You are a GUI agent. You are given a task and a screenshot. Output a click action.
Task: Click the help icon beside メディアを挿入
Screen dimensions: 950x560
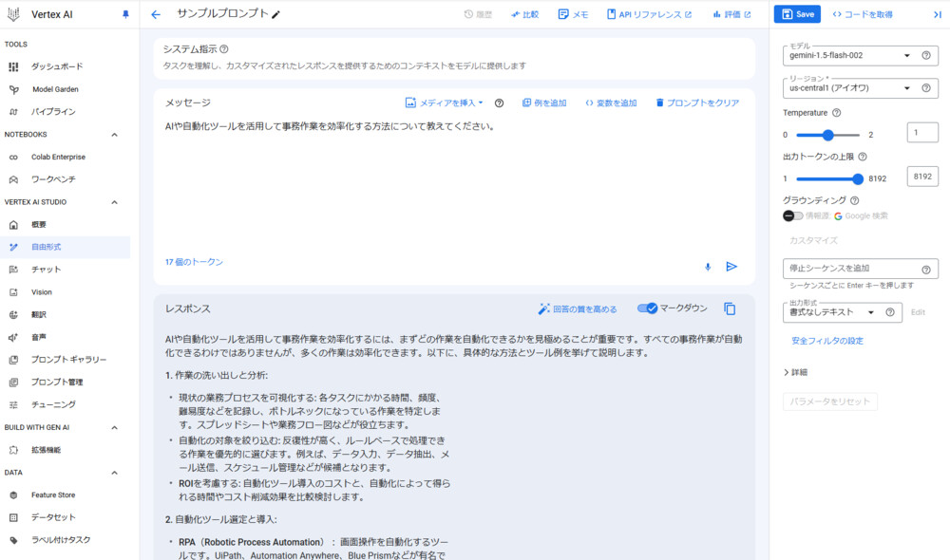point(500,103)
